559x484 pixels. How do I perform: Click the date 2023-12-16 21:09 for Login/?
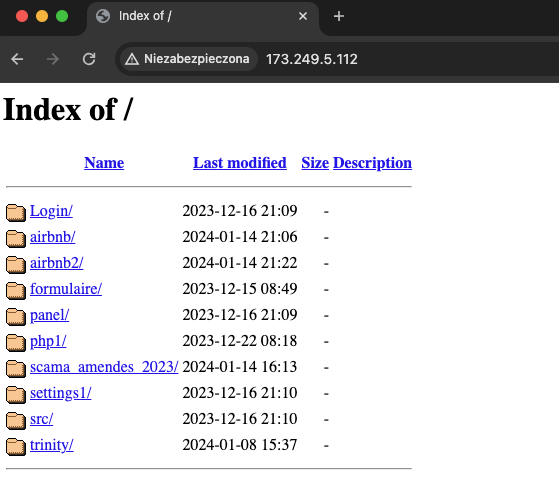point(240,211)
